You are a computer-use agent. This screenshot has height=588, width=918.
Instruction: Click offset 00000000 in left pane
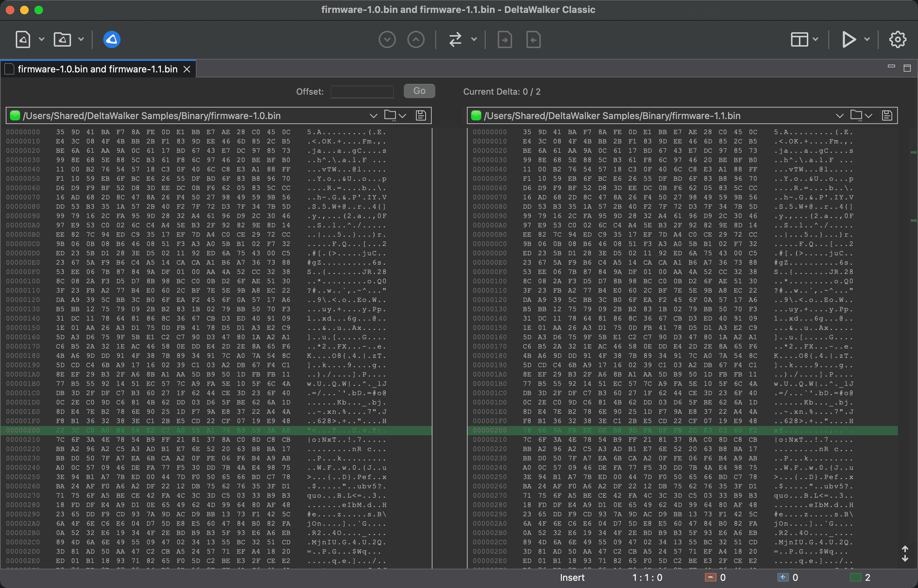(23, 132)
